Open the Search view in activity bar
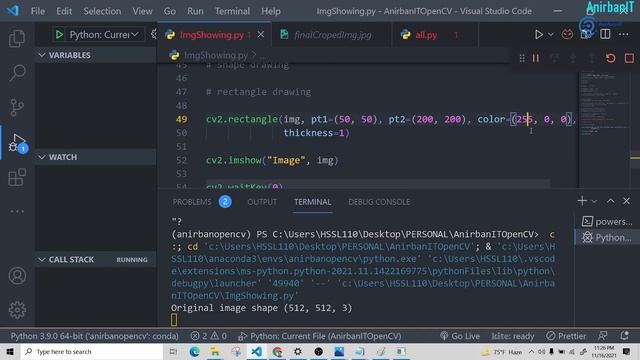This screenshot has height=360, width=640. tap(17, 73)
